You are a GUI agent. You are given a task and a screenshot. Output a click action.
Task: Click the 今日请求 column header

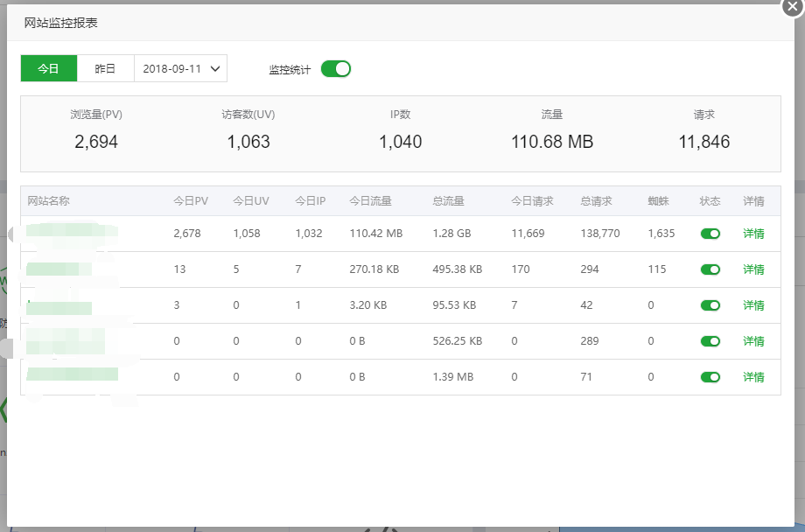tap(532, 200)
